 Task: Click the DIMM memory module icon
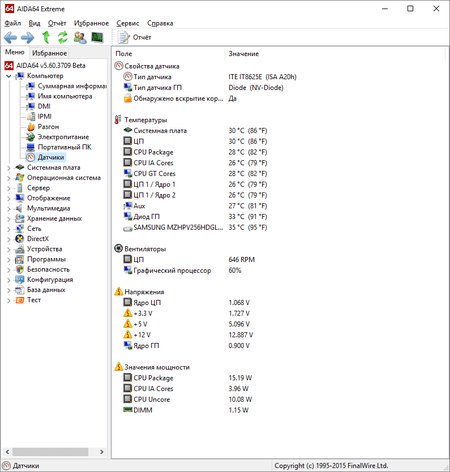coord(128,410)
